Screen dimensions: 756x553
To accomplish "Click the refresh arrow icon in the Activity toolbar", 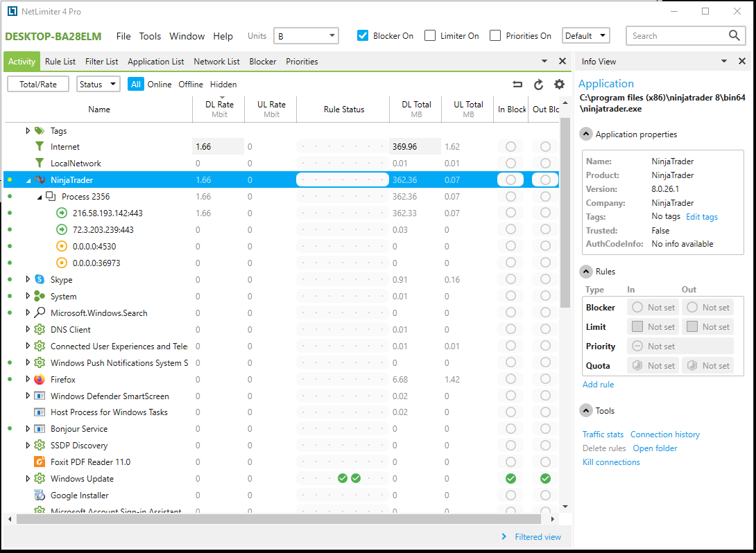I will (538, 85).
